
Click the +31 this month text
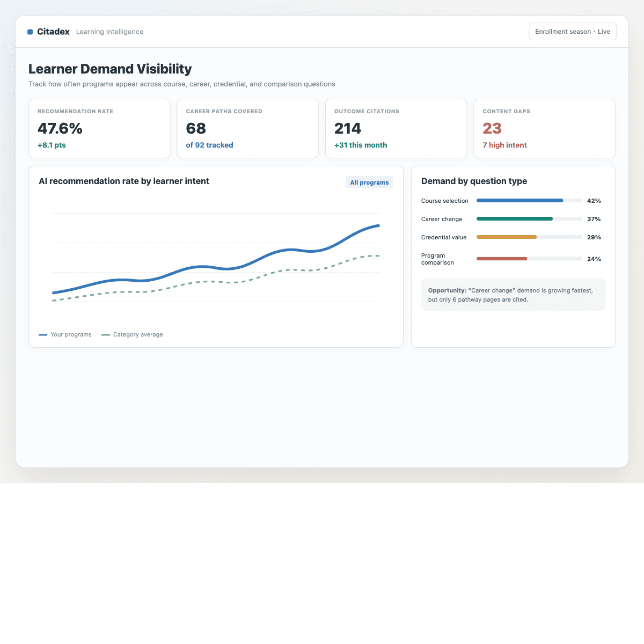coord(361,145)
